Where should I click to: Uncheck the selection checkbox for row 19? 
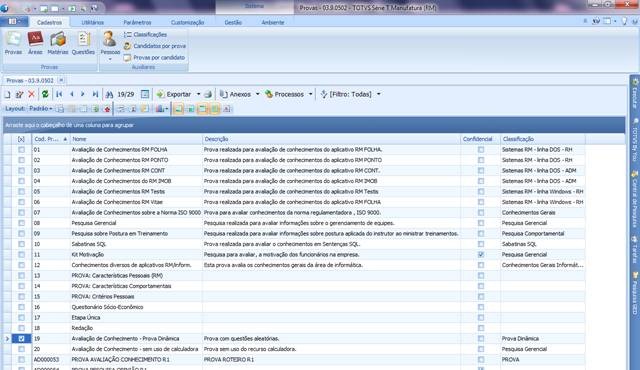coord(22,339)
